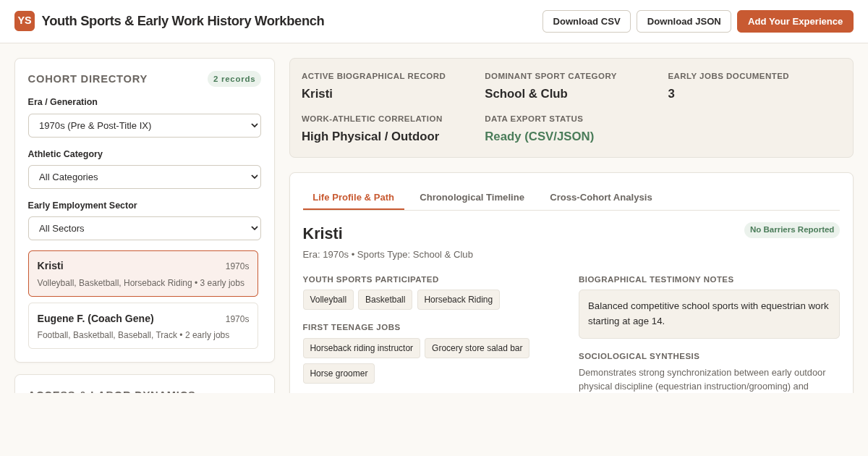Open Add Your Experience form
Screen dimensions: 868x456
795,21
